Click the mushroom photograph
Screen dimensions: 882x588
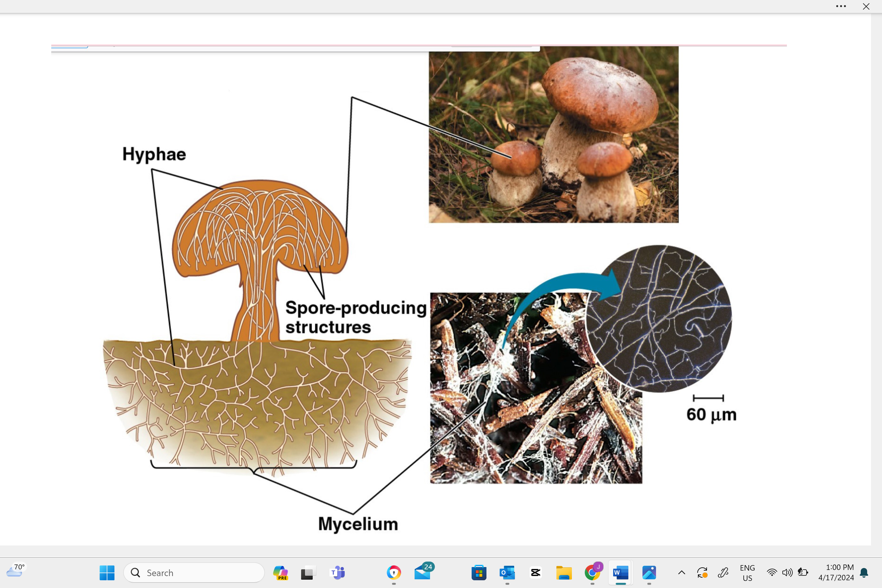pos(554,135)
